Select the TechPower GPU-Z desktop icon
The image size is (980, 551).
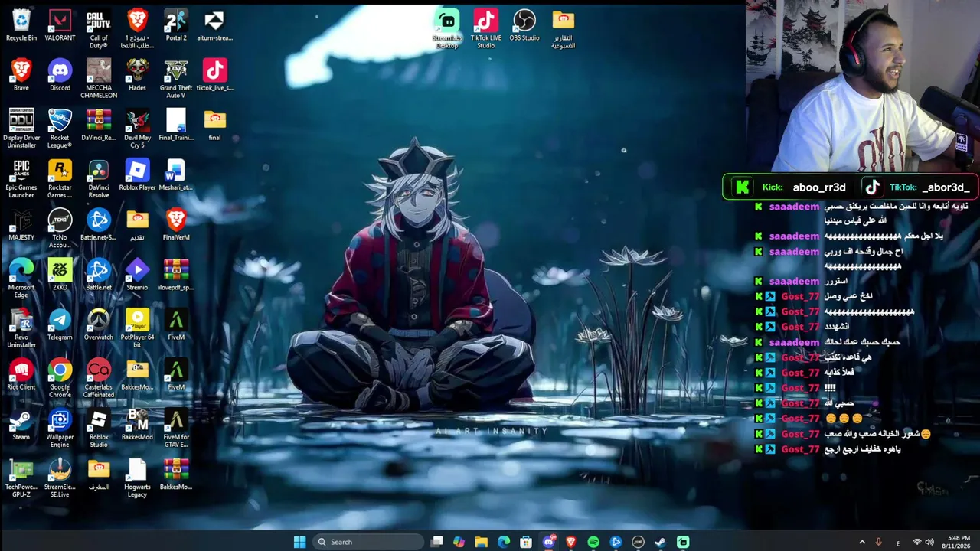(21, 477)
